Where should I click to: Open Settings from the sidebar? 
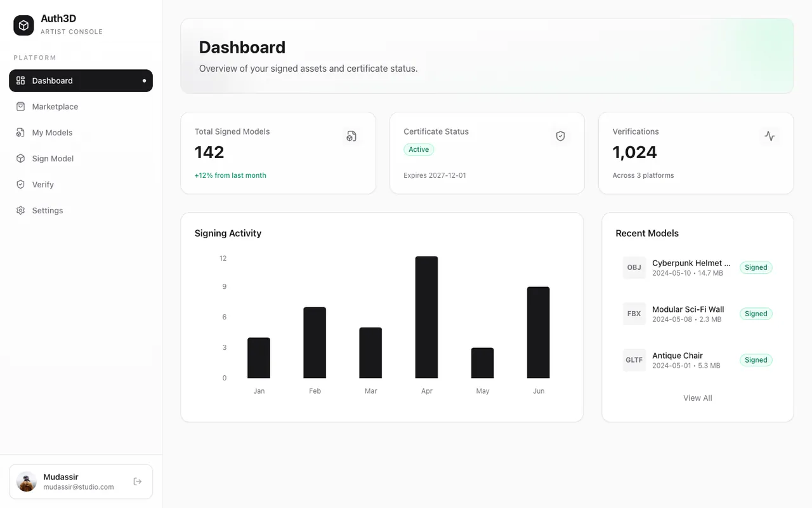click(x=81, y=211)
